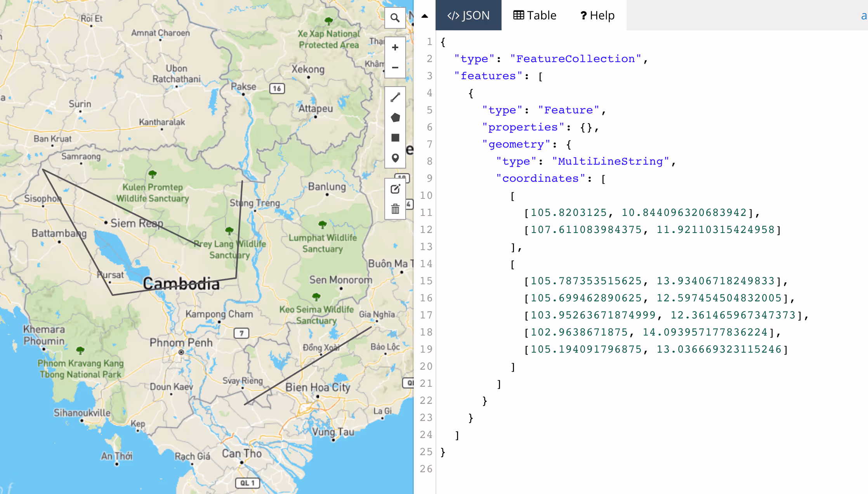
Task: Click the Stung Treng map label
Action: tap(255, 203)
